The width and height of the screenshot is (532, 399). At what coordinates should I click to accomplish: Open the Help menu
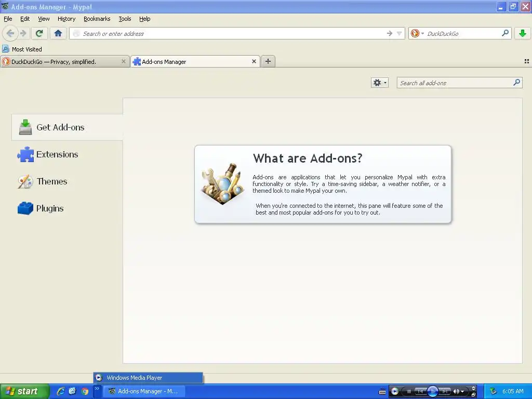tap(144, 19)
